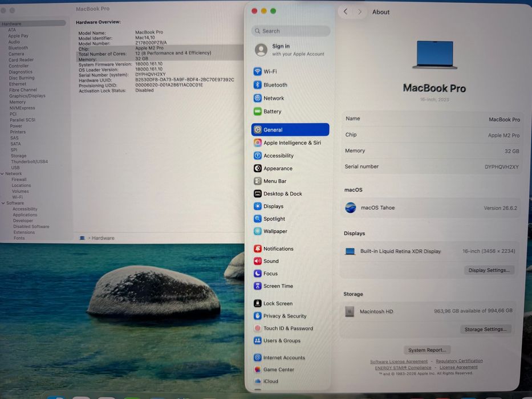Select Apple Pay in System Information sidebar
532x399 pixels.
point(18,36)
